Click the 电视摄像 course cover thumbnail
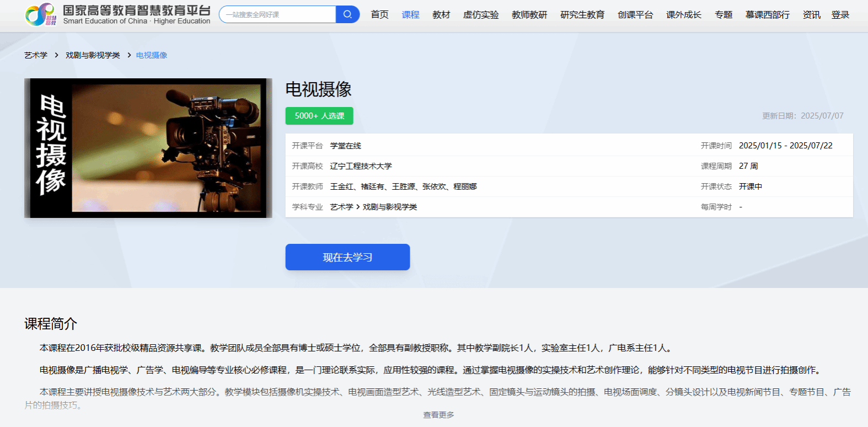 (148, 148)
